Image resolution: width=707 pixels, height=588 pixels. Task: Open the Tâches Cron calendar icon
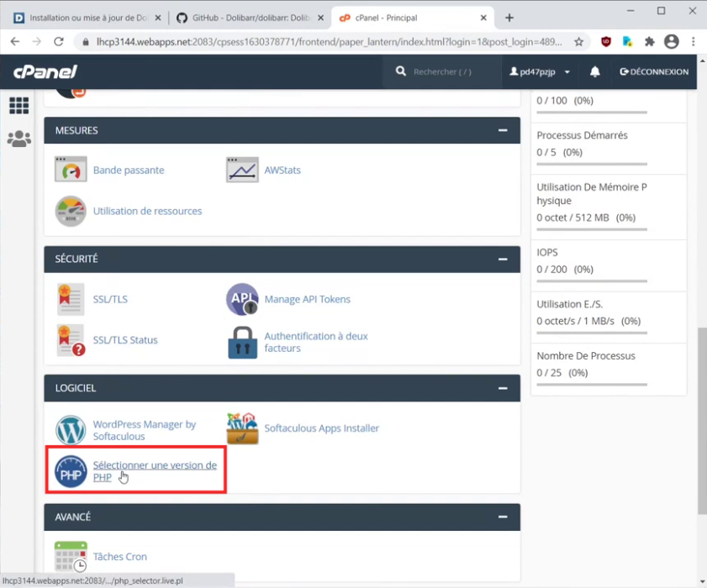(x=71, y=557)
